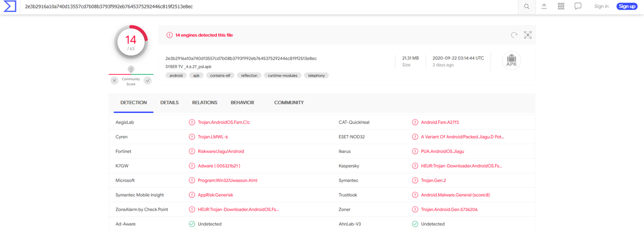
Task: Click ZoneAlarm by Check Point engine name
Action: (x=142, y=209)
